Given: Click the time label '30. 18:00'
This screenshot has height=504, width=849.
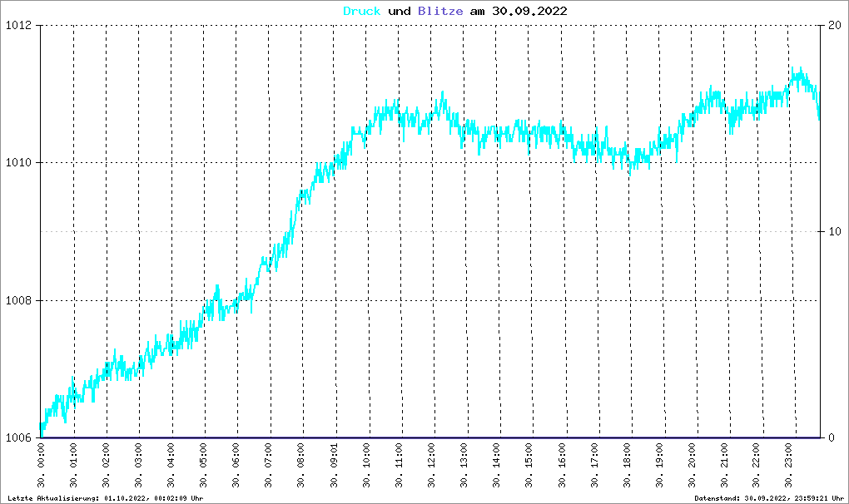Looking at the screenshot, I should (x=627, y=466).
